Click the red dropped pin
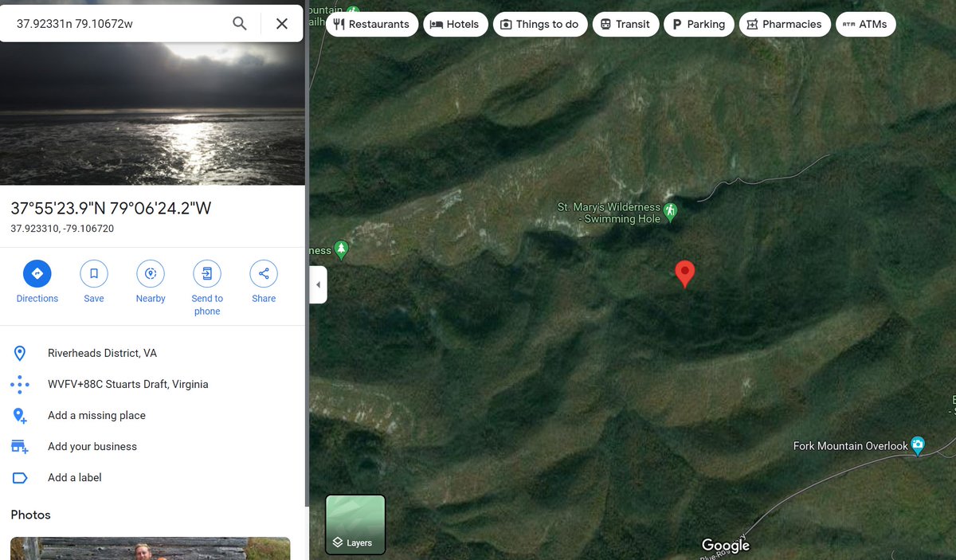 [684, 273]
